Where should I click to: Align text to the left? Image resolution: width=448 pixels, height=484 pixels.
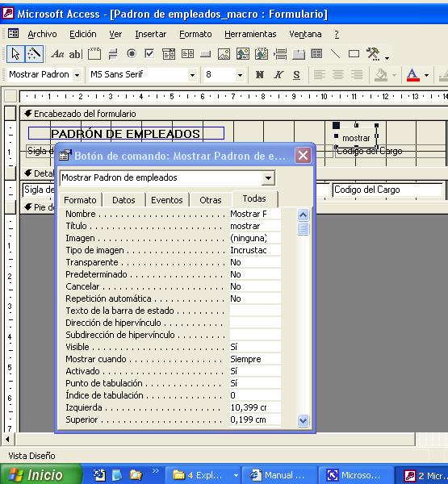point(320,74)
